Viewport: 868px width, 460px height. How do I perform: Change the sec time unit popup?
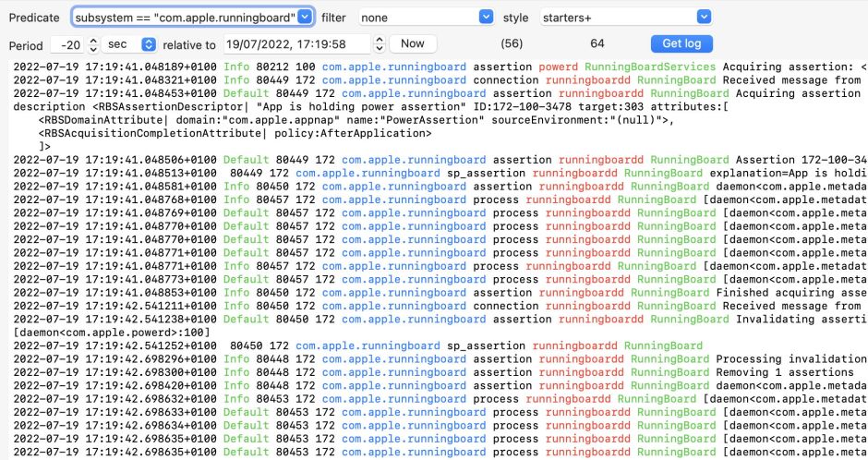click(130, 44)
